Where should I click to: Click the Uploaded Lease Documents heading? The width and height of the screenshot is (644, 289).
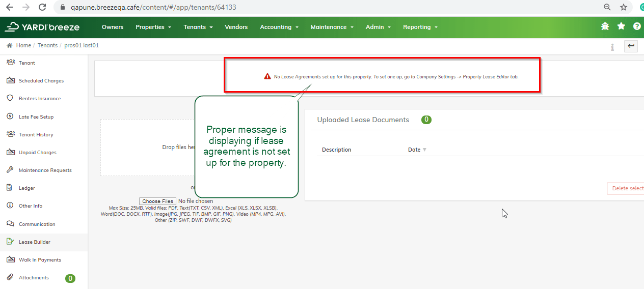pyautogui.click(x=363, y=120)
